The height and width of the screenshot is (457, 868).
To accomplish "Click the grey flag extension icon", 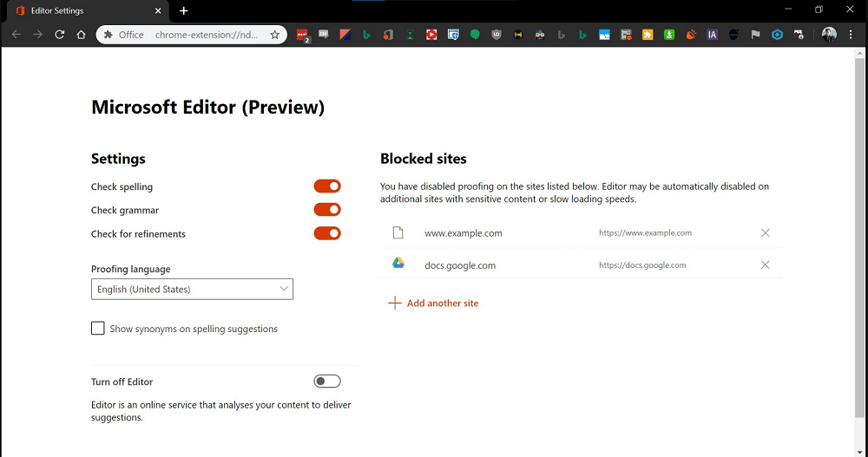I will [x=756, y=35].
